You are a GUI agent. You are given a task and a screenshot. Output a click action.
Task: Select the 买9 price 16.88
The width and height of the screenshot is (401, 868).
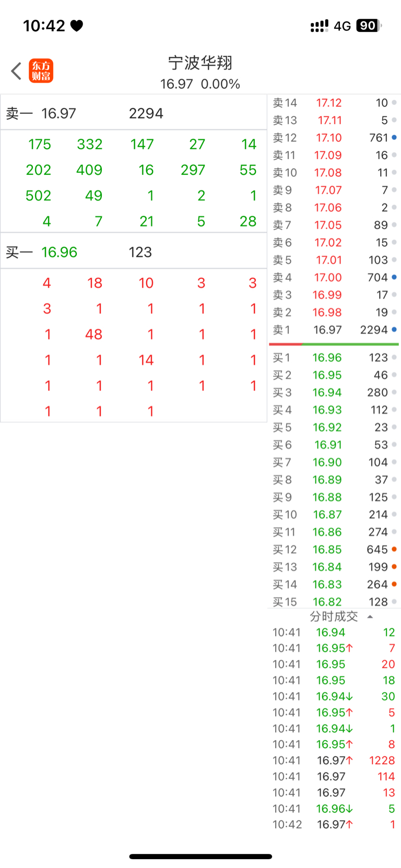327,497
